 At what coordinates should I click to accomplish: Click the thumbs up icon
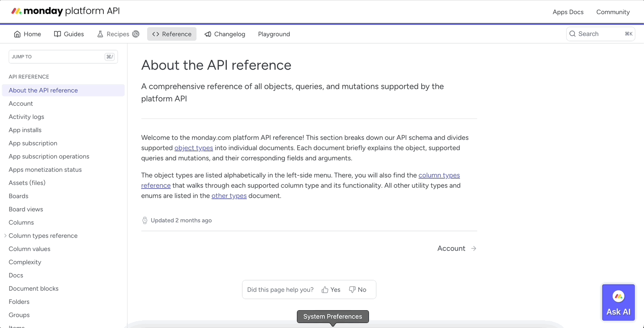tap(325, 290)
